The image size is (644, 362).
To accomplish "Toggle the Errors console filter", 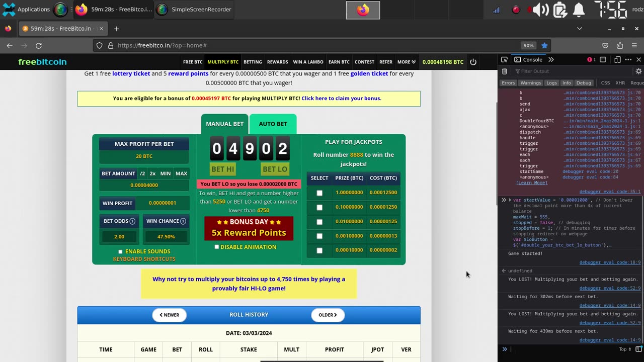I will [x=508, y=83].
